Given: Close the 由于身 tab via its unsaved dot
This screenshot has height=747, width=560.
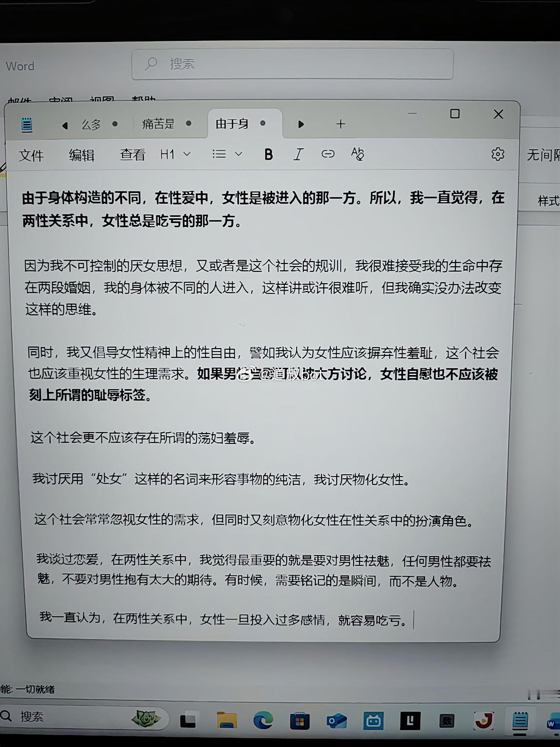Looking at the screenshot, I should 263,123.
